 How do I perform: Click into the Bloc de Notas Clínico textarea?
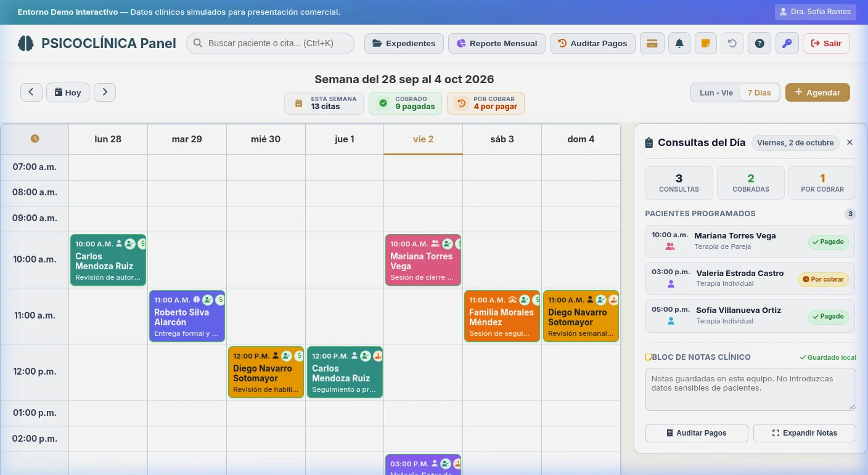751,389
